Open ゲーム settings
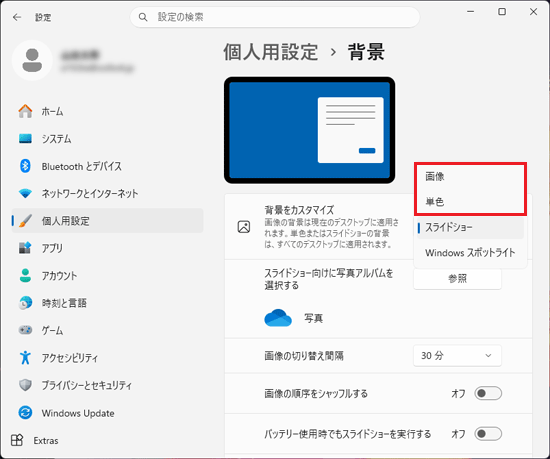This screenshot has width=550, height=459. (107, 330)
